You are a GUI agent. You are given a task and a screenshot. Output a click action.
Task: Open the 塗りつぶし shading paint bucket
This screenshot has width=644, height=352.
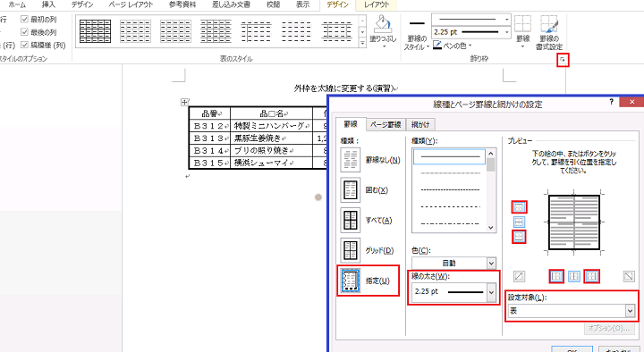click(383, 30)
